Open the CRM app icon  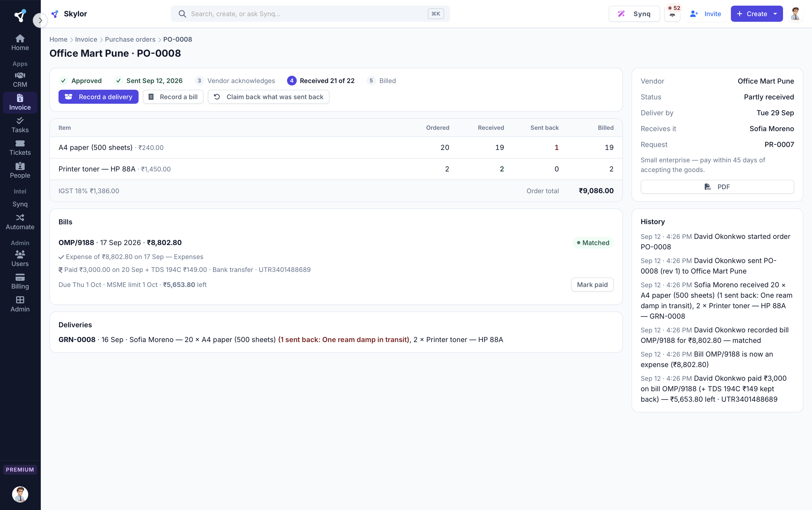[x=20, y=80]
